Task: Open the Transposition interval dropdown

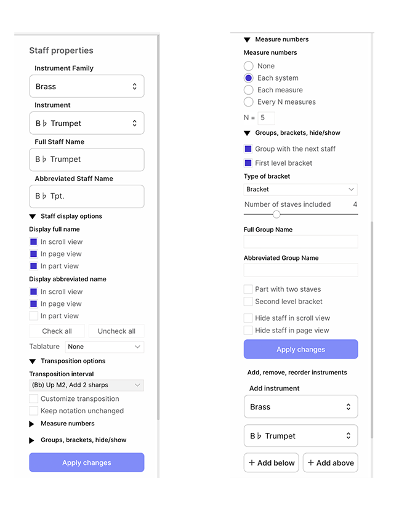Action: [x=87, y=385]
